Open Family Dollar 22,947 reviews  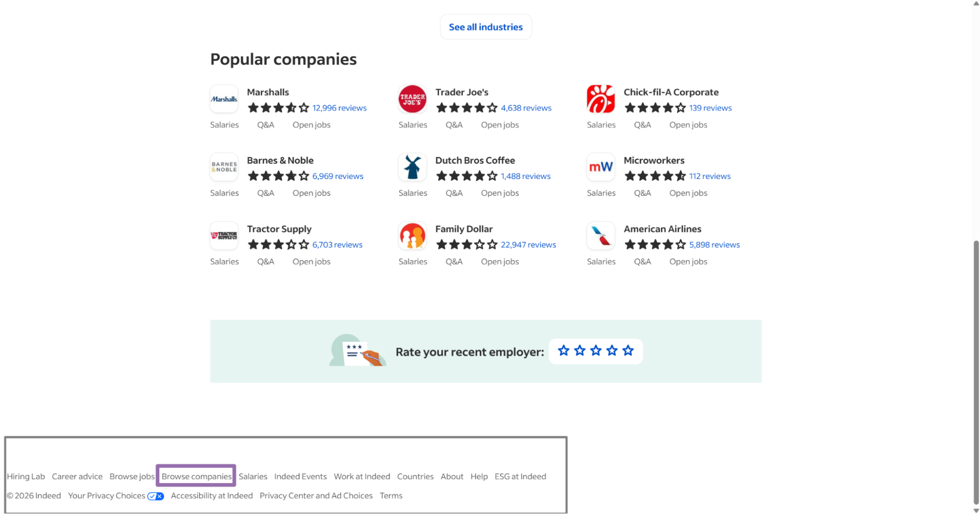(528, 245)
